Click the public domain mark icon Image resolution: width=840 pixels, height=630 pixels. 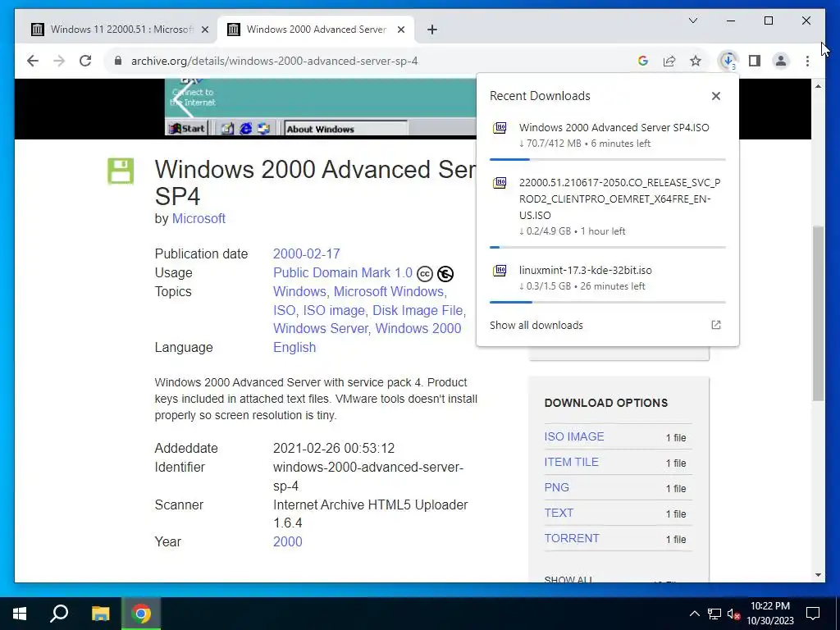(445, 274)
